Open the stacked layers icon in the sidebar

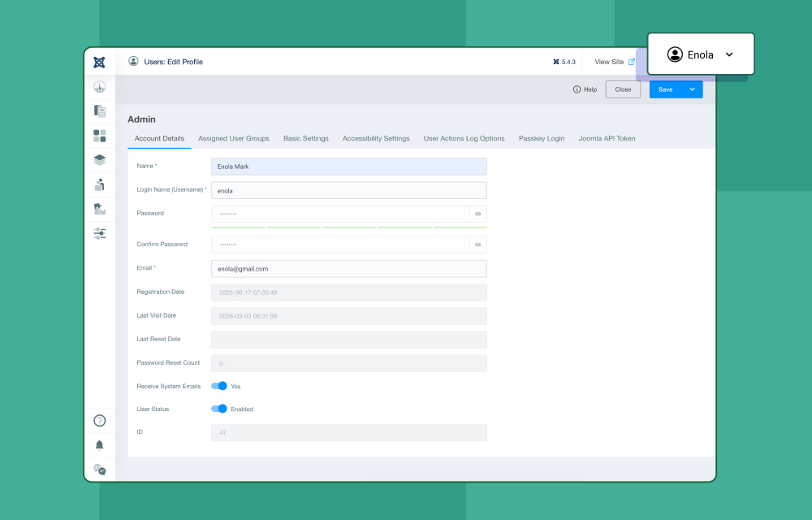pos(99,160)
